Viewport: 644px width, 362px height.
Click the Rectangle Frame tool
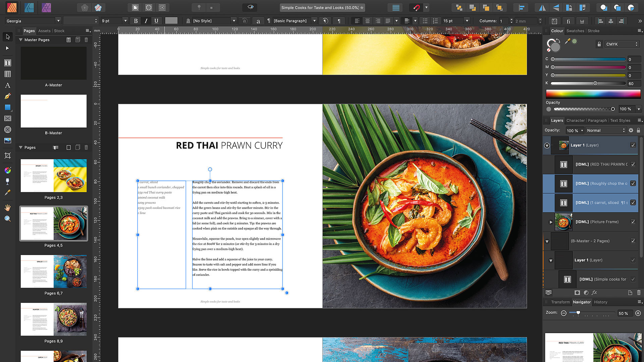tap(7, 118)
